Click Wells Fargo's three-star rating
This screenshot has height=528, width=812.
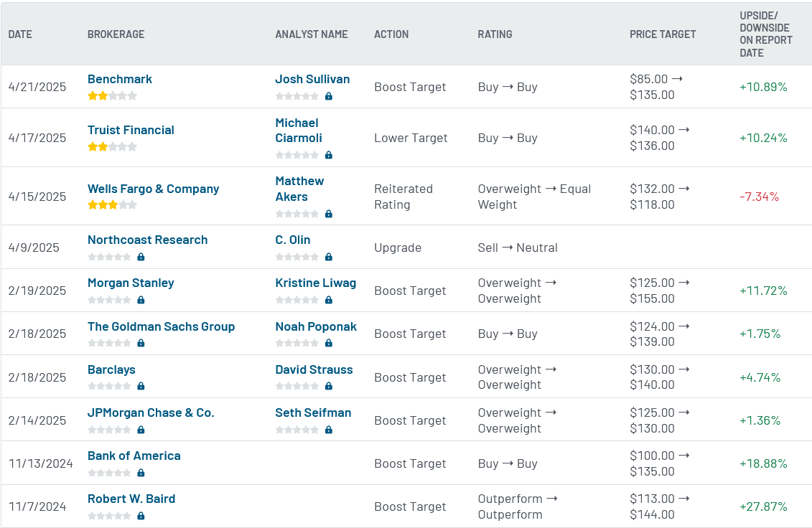coord(113,205)
